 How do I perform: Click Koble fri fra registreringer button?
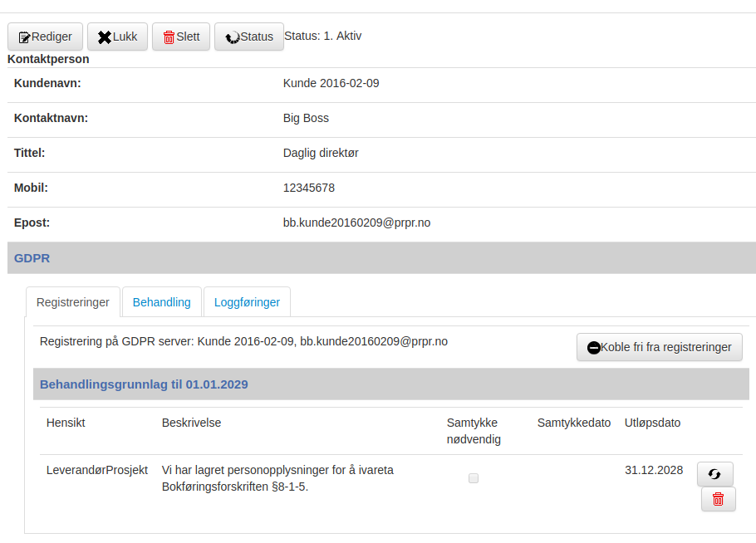click(x=659, y=347)
